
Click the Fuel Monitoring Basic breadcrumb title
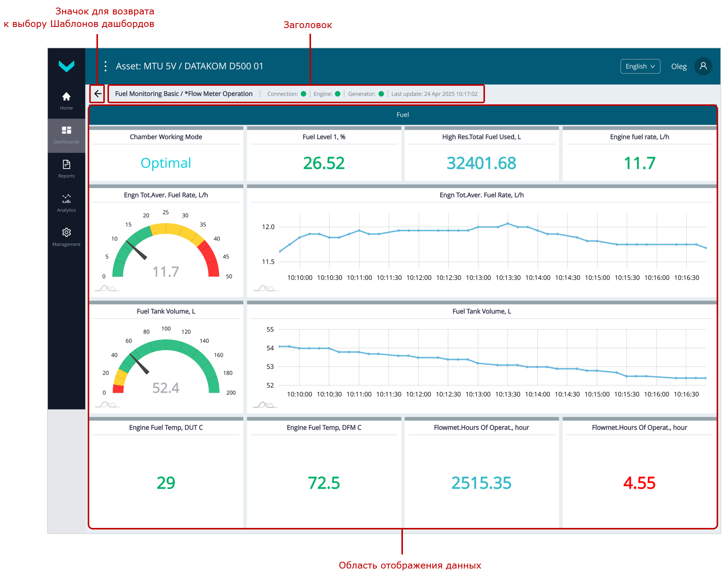tap(183, 94)
